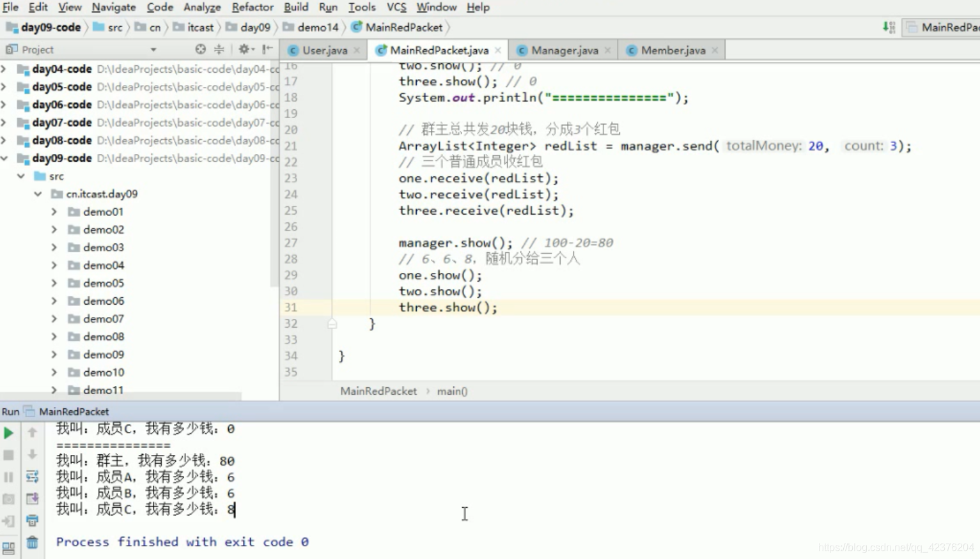Click the down stack trace arrow
The height and width of the screenshot is (559, 980).
tap(32, 454)
